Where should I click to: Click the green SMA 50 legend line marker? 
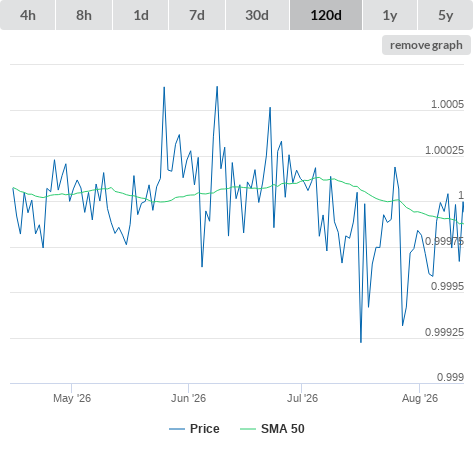pos(248,429)
